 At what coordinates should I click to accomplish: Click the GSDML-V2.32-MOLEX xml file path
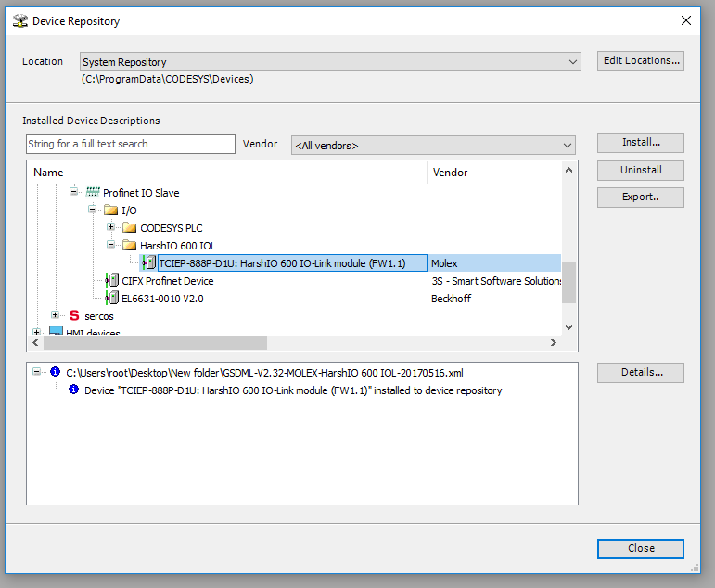264,373
